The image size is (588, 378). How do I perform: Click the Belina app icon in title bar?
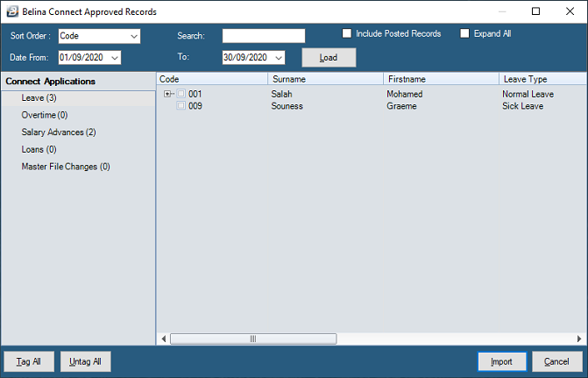pos(12,11)
